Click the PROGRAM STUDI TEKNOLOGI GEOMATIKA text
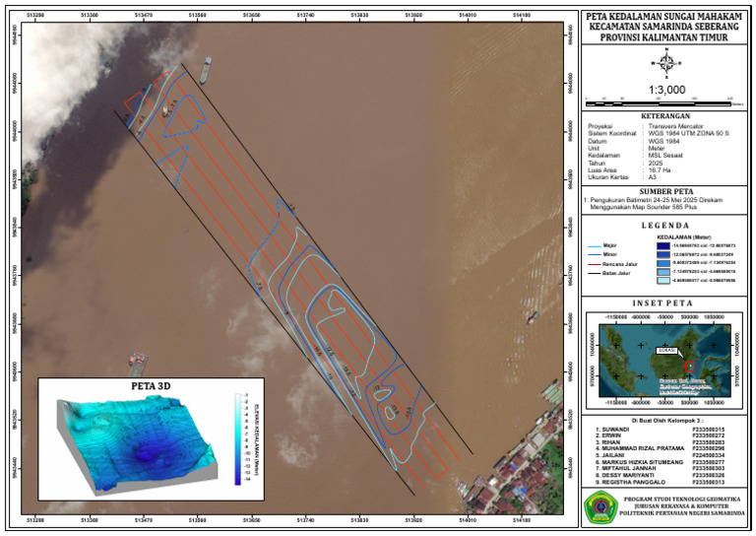 [682, 500]
